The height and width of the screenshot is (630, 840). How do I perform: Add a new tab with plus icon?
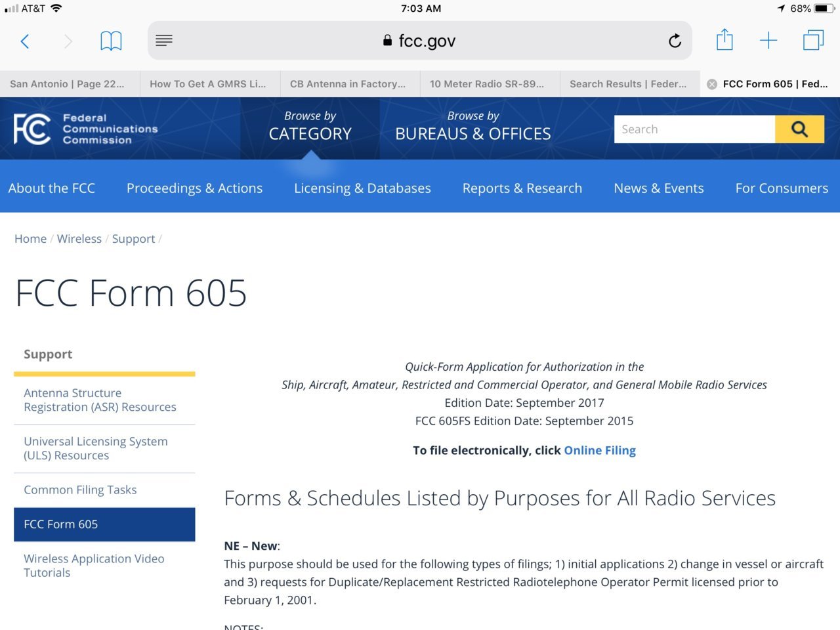point(768,41)
